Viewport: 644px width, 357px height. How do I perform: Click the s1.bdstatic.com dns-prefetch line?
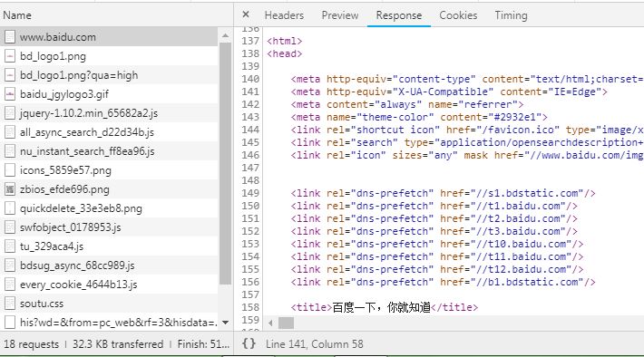444,193
